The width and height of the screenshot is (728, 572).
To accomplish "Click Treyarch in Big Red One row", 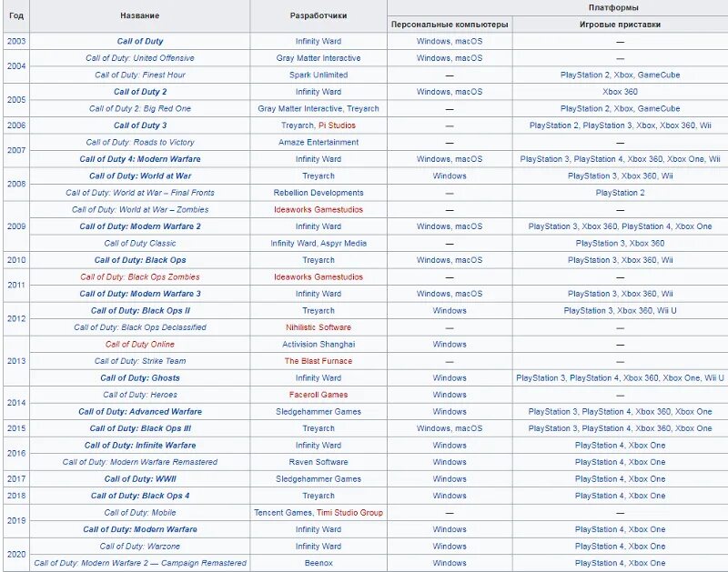I will click(x=362, y=108).
